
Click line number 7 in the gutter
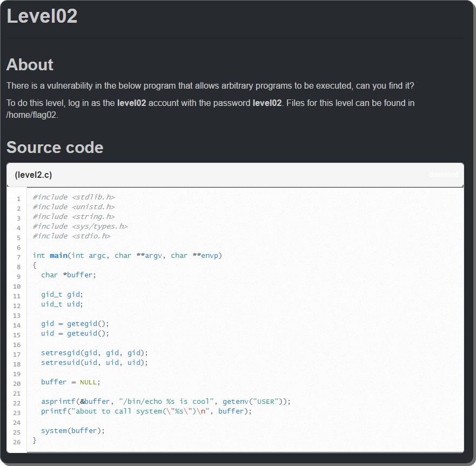click(x=18, y=257)
